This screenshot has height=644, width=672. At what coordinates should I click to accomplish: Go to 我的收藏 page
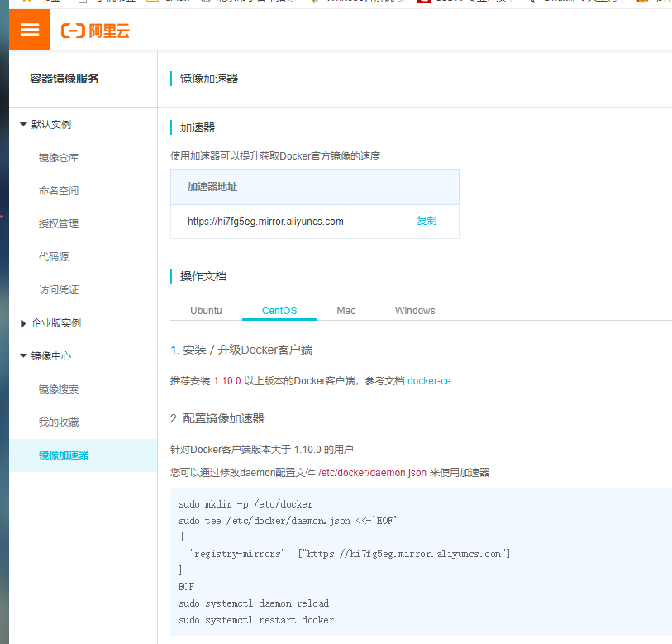(x=57, y=422)
